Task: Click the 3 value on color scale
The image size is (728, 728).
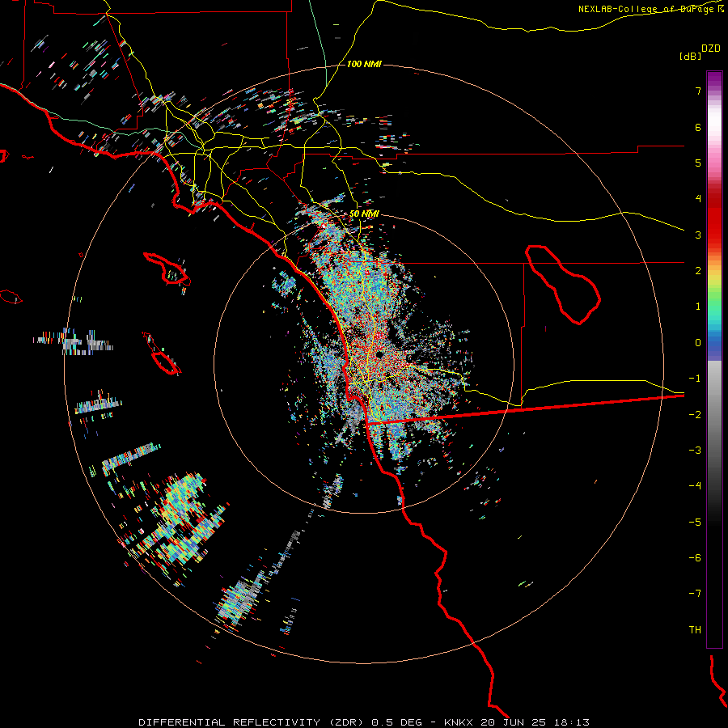Action: [x=698, y=235]
